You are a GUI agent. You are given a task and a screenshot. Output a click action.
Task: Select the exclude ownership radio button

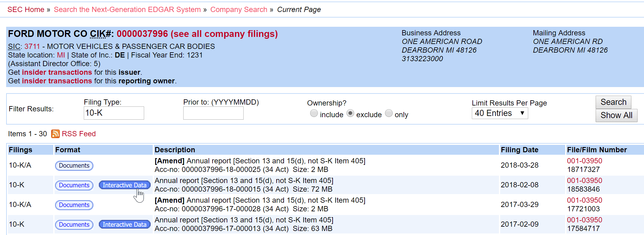click(350, 114)
